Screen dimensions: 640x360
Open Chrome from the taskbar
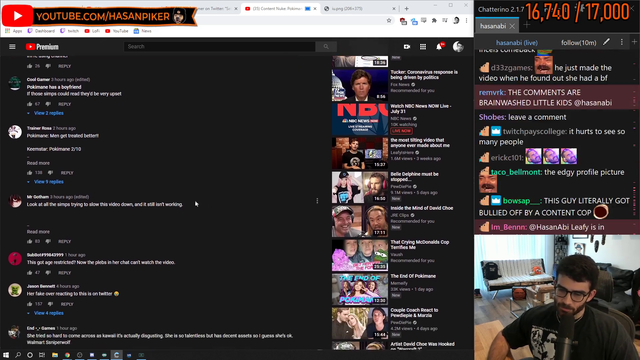[67, 355]
